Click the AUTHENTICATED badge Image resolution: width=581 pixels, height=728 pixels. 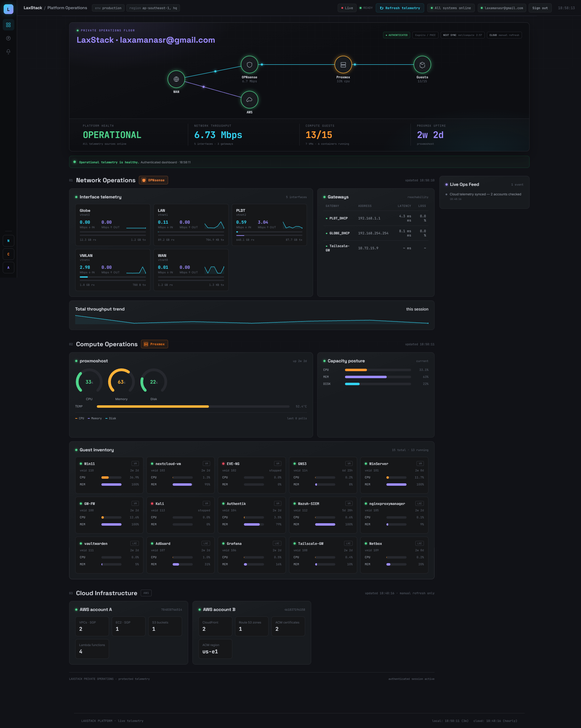pyautogui.click(x=396, y=35)
